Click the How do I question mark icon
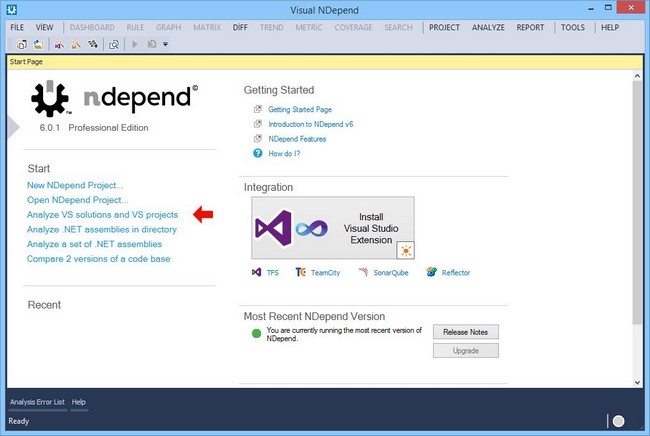Viewport: 650px width, 436px height. (x=258, y=153)
